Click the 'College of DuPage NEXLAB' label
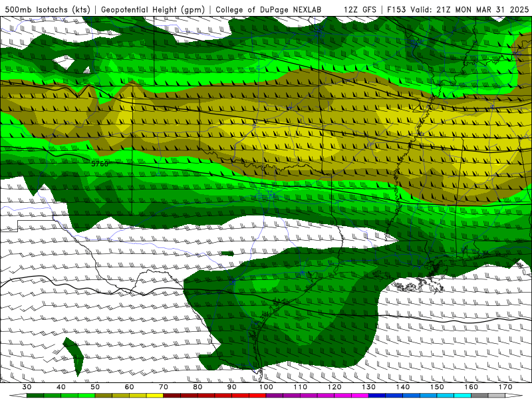The image size is (532, 399). click(269, 9)
